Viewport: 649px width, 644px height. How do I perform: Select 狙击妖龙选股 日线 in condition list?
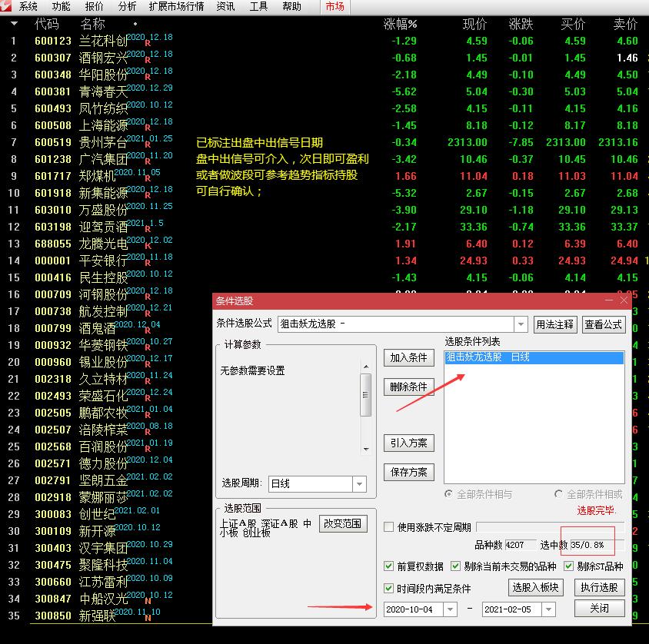(x=534, y=357)
